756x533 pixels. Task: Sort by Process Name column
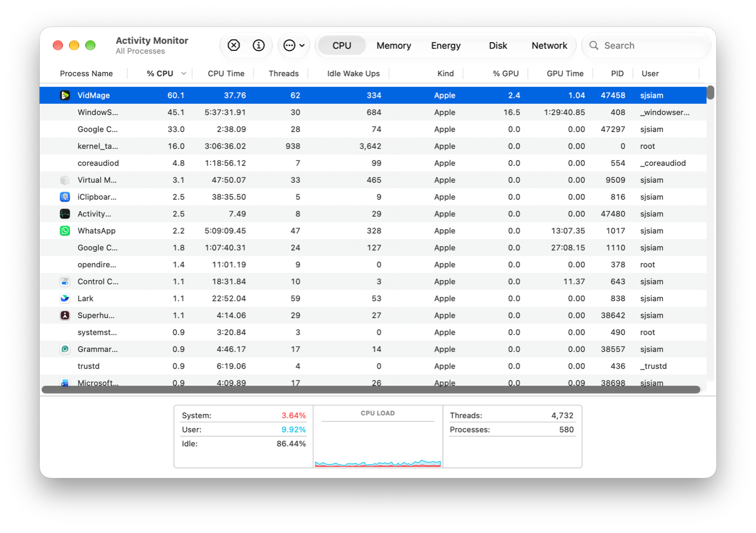86,73
